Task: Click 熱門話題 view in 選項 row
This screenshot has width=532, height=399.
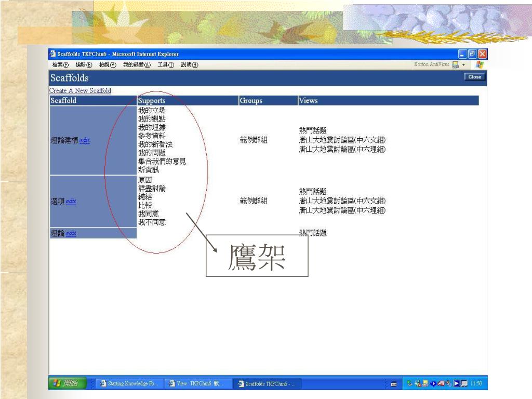Action: pos(312,191)
